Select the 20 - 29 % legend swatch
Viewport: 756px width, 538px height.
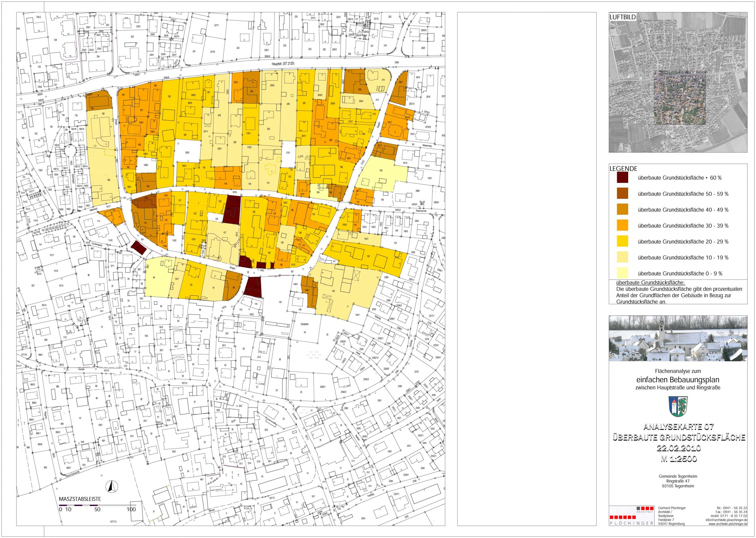[622, 242]
